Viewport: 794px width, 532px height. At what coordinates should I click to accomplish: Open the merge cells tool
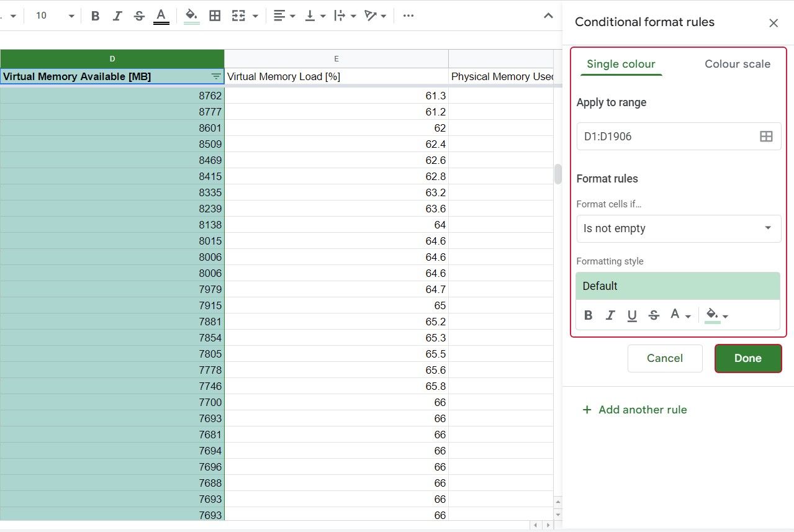click(238, 16)
